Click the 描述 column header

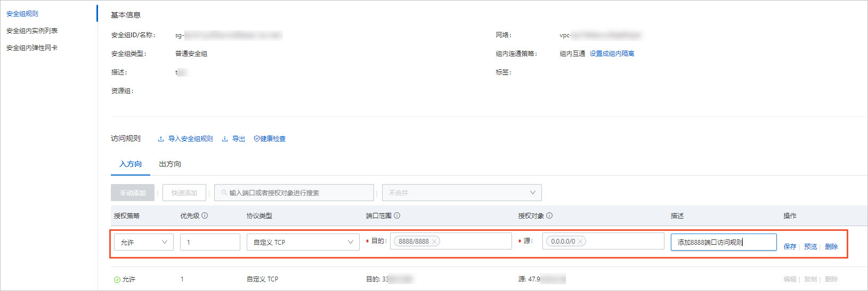pyautogui.click(x=677, y=216)
